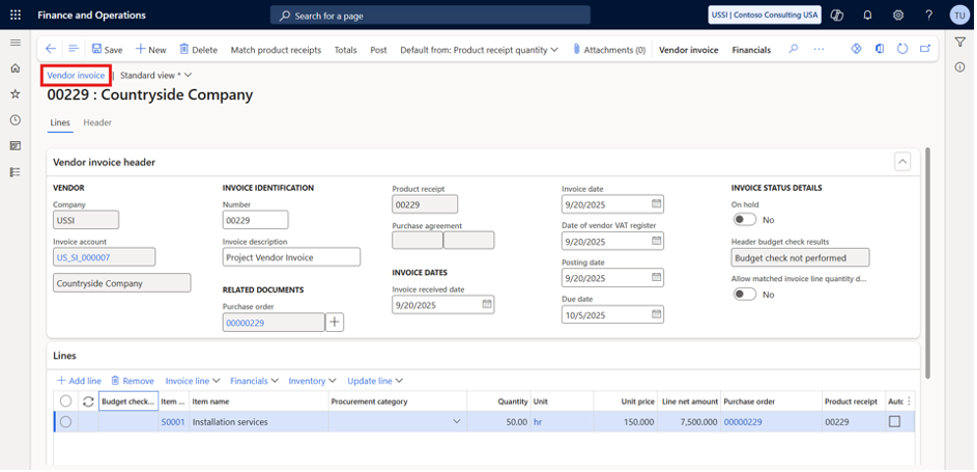Expand the Inventory menu
977x472 pixels.
[x=312, y=380]
